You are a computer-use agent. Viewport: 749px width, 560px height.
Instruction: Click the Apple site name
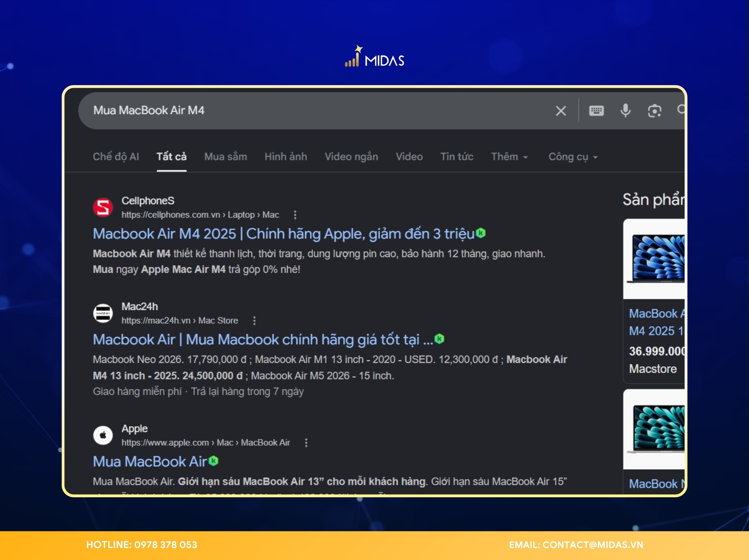click(134, 429)
